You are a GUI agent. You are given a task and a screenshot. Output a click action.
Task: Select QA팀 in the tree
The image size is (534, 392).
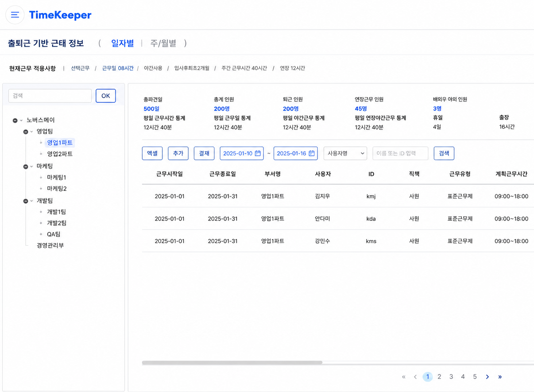pos(54,234)
